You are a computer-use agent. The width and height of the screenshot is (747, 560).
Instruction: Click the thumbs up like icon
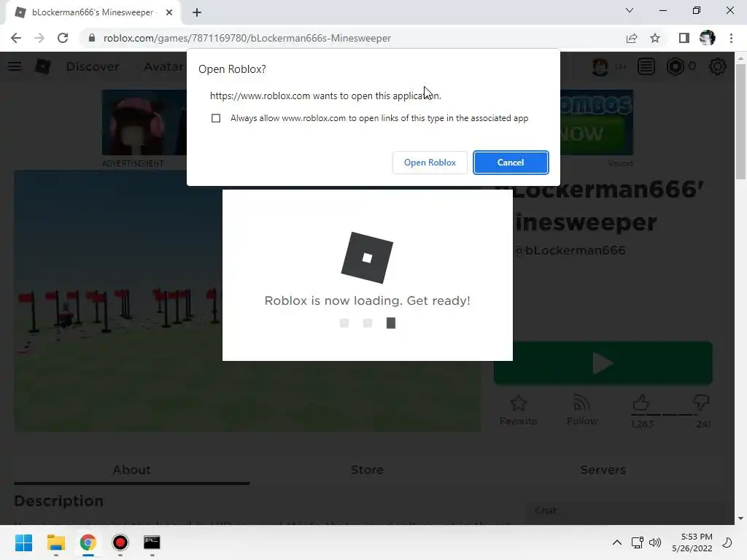[x=641, y=402]
